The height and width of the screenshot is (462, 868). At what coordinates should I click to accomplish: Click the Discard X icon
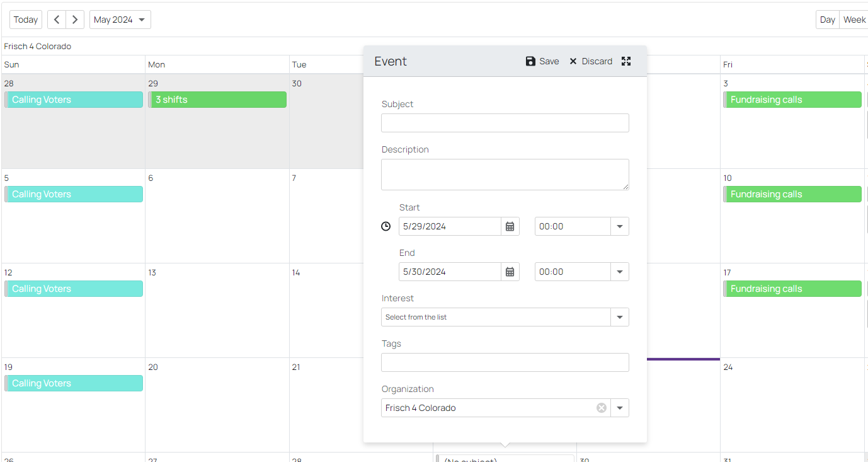point(573,61)
